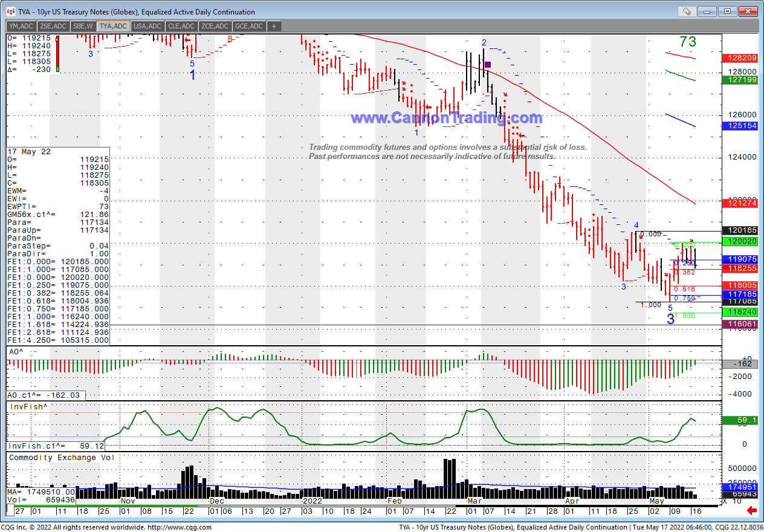
Task: Click the 2022 marker on time axis
Action: (312, 501)
